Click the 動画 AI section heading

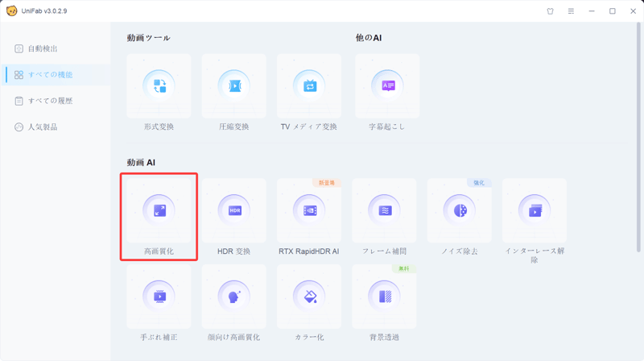click(x=141, y=163)
